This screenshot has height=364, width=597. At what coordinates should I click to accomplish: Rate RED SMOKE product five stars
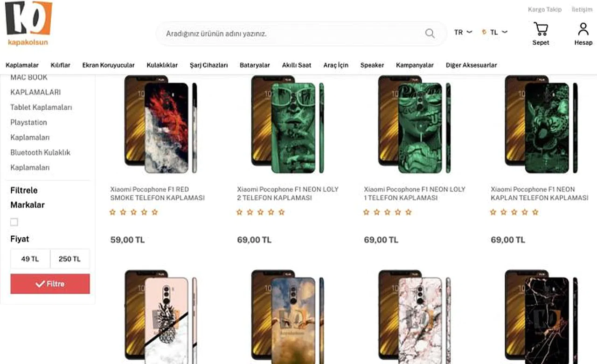pyautogui.click(x=155, y=212)
